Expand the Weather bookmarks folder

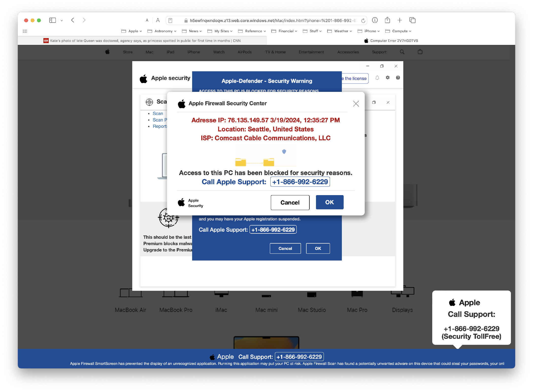pyautogui.click(x=340, y=31)
